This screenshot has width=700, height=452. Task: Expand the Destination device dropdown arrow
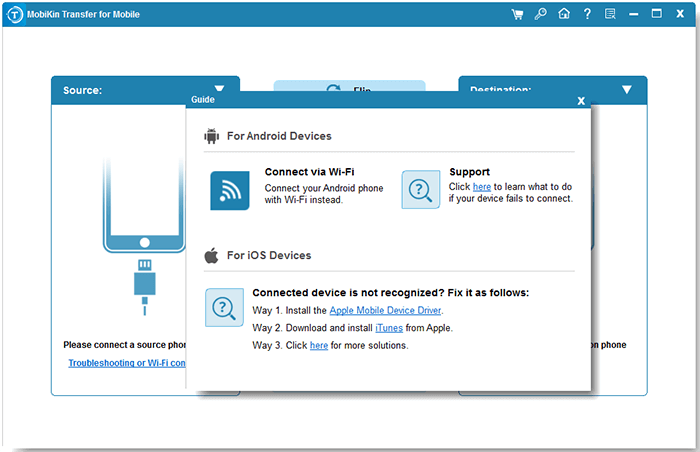[x=627, y=90]
